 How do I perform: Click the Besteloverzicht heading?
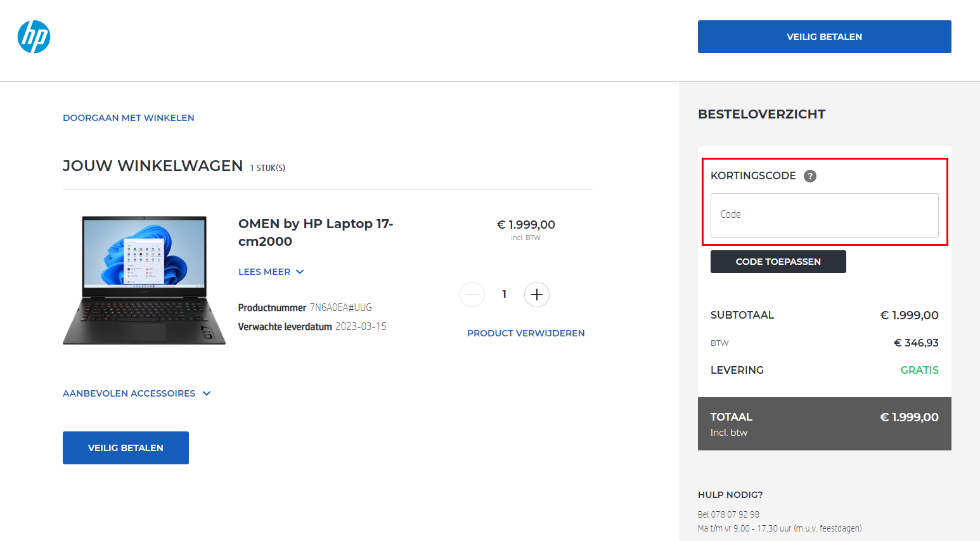click(761, 114)
